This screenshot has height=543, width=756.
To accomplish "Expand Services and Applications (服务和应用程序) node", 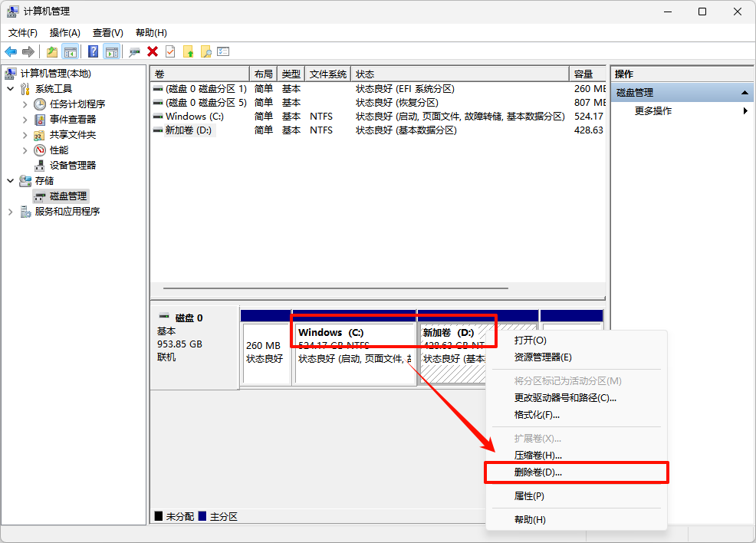I will [x=11, y=212].
